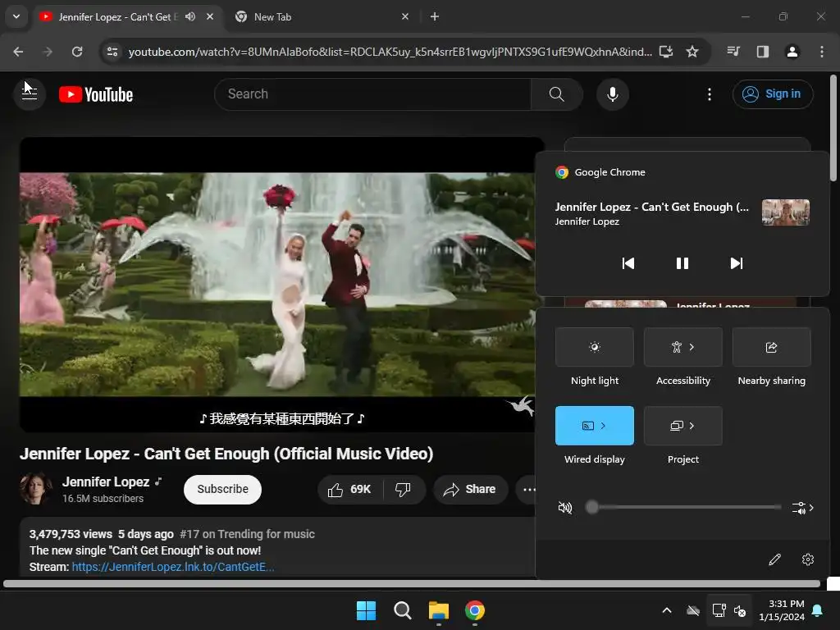Open a new Chrome tab
Image resolution: width=840 pixels, height=630 pixels.
point(435,16)
